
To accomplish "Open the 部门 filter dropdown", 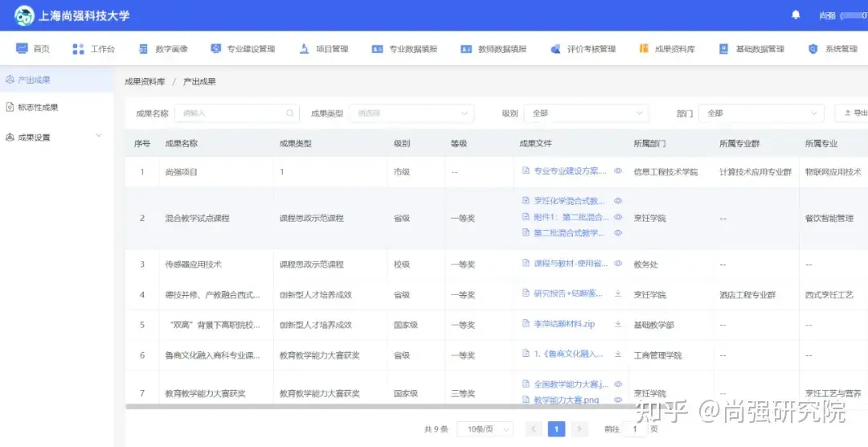I will [x=761, y=113].
